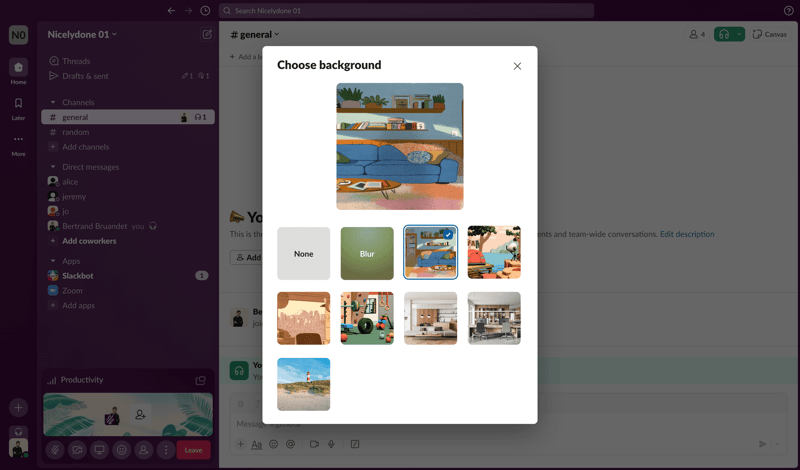
Task: Select the blue sofa living room background
Action: [431, 253]
